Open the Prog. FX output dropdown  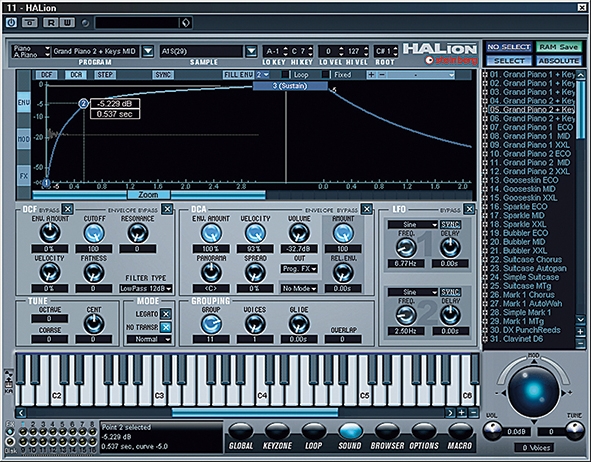click(299, 269)
